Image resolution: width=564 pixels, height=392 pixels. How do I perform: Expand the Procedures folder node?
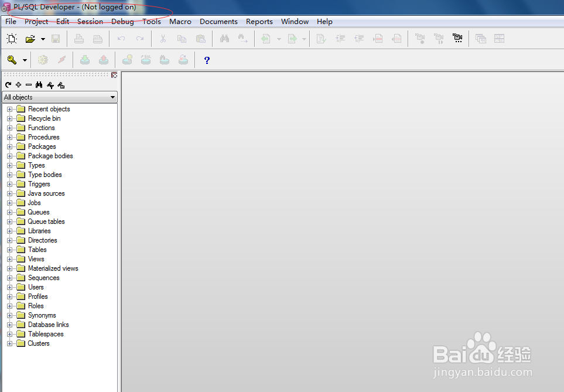(10, 137)
